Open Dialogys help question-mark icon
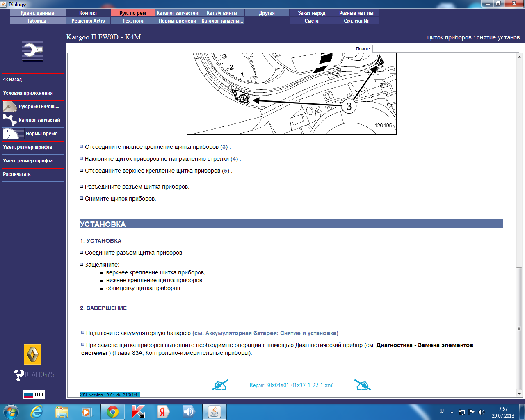Image resolution: width=525 pixels, height=420 pixels. pyautogui.click(x=19, y=374)
